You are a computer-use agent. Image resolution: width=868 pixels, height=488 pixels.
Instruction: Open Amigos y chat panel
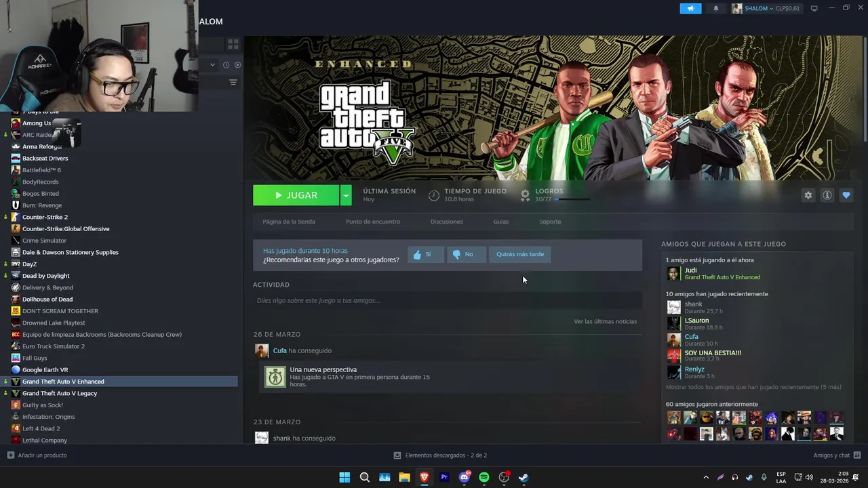coord(837,455)
